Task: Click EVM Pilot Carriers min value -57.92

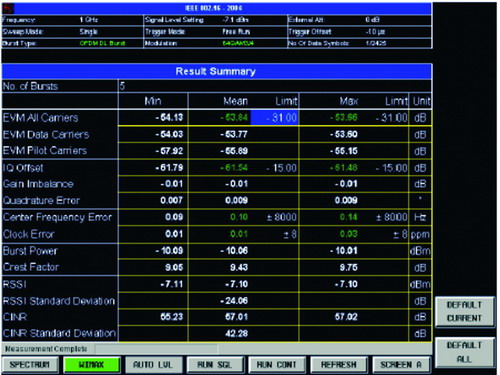Action: pyautogui.click(x=169, y=151)
